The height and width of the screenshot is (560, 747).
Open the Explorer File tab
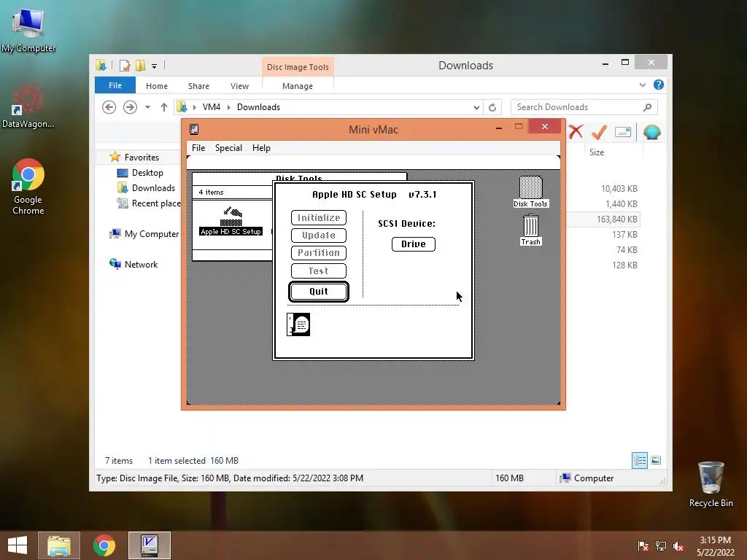coord(115,85)
